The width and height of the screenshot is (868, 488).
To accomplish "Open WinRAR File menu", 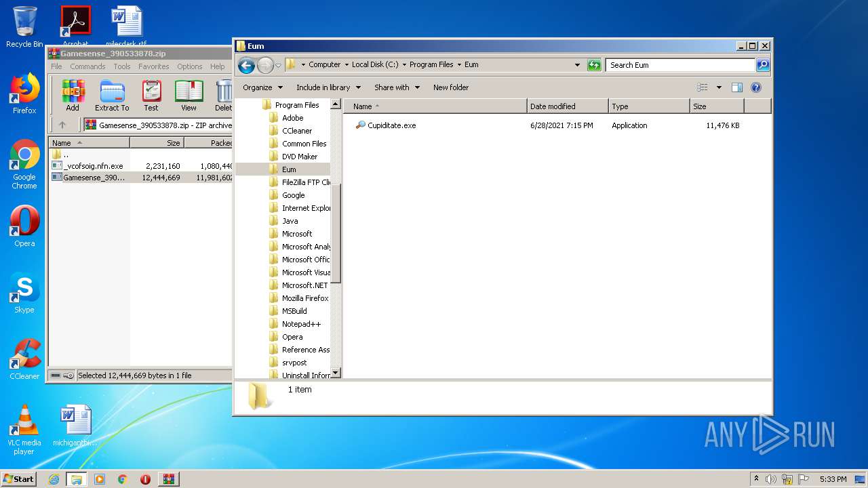I will tap(56, 66).
